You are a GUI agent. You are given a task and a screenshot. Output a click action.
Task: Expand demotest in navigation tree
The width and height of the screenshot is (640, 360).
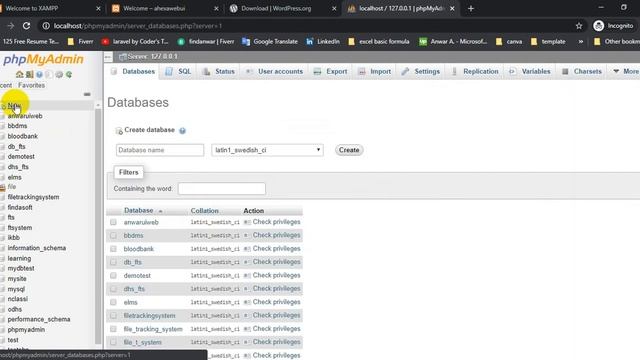(x=3, y=157)
